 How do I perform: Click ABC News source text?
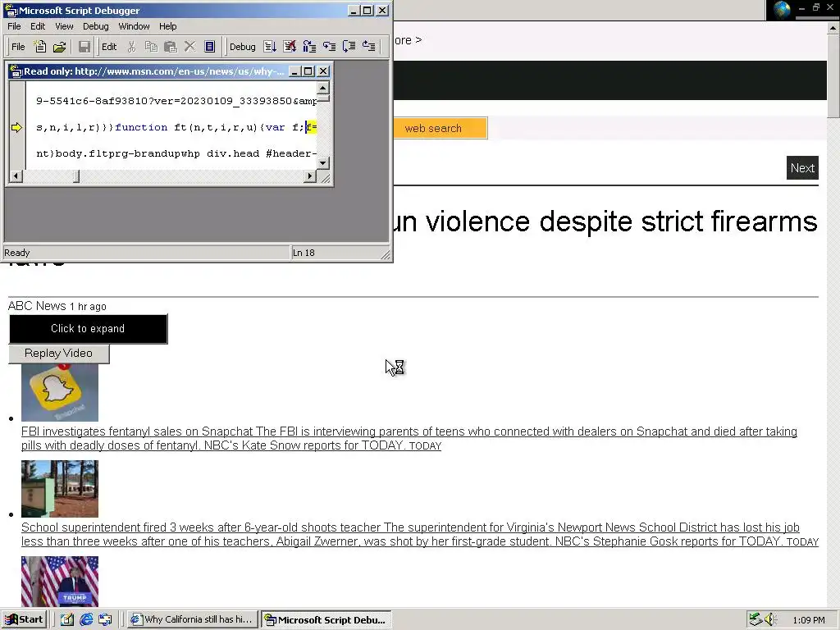[x=37, y=306]
